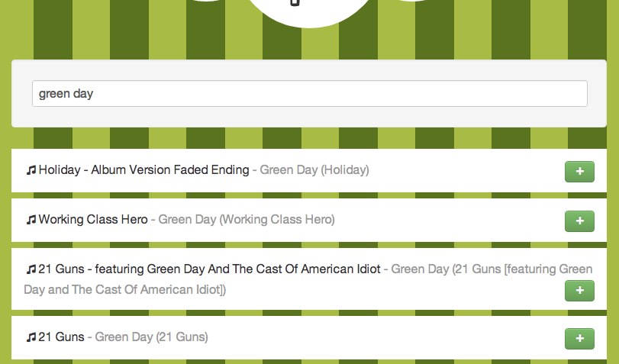Click "Green Day (Working Class Hero)" artist text
619x364 pixels.
pyautogui.click(x=247, y=220)
